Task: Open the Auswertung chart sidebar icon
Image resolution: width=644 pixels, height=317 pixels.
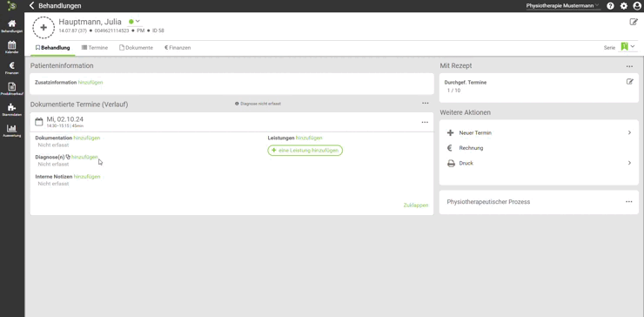Action: click(x=12, y=129)
